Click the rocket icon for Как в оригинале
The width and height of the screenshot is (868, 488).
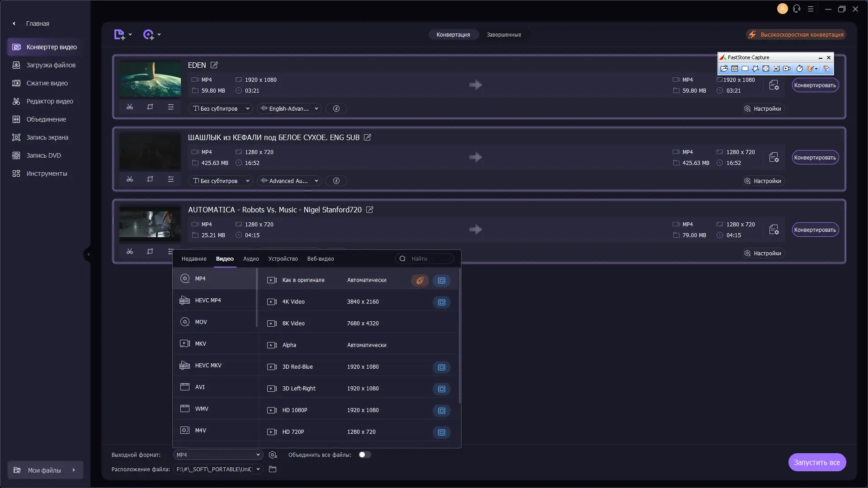(420, 281)
